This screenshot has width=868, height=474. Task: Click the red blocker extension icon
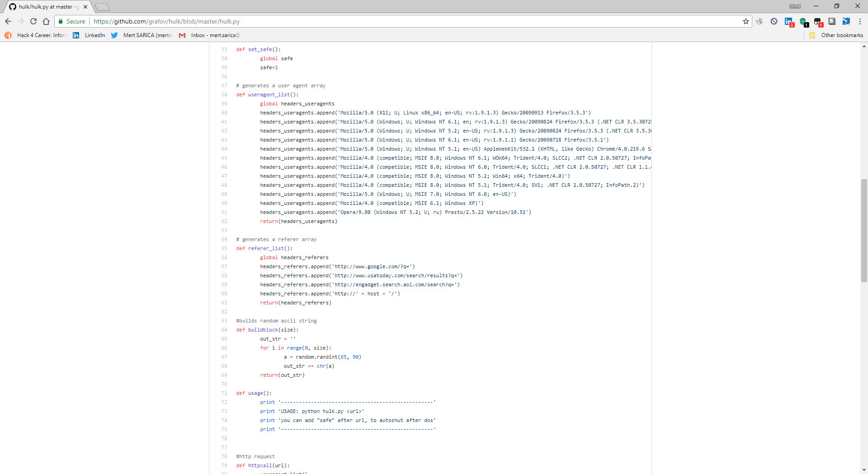[x=774, y=21]
